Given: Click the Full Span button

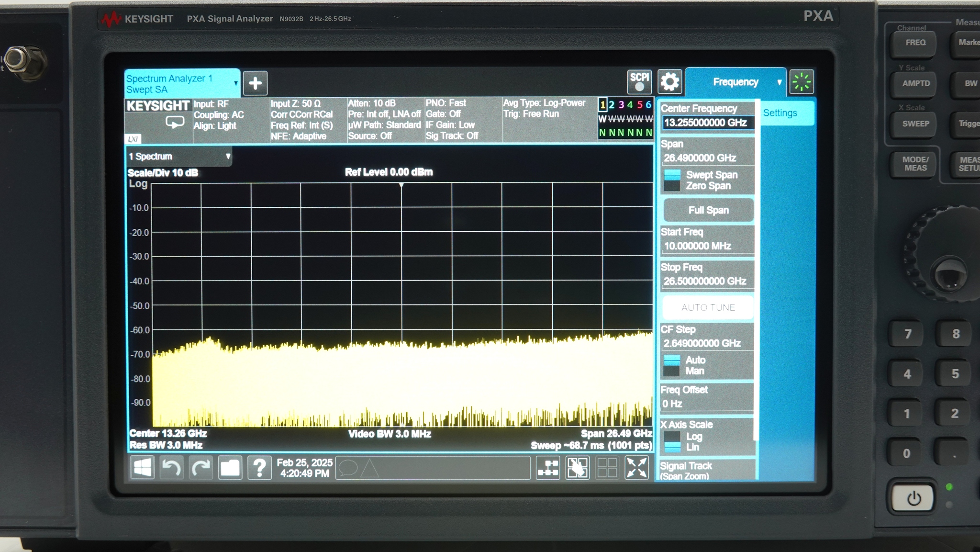Looking at the screenshot, I should [x=708, y=210].
